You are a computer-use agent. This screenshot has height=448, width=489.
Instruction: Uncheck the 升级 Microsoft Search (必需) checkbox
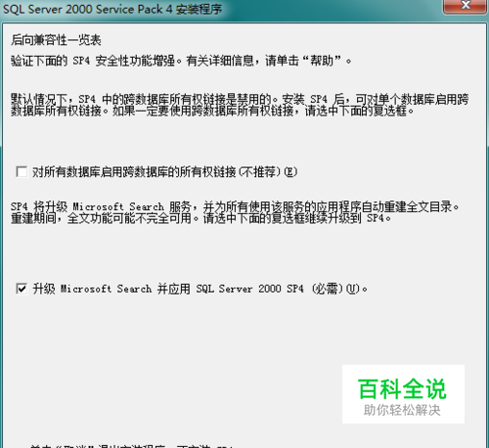click(22, 289)
